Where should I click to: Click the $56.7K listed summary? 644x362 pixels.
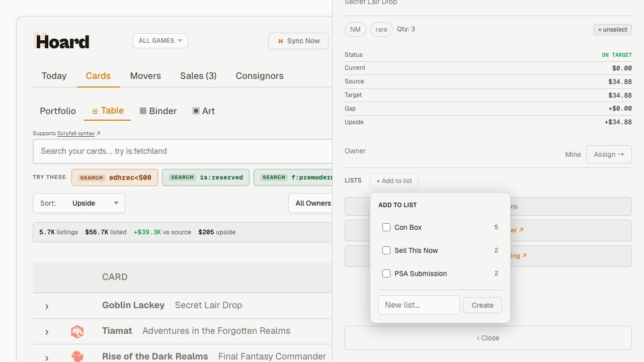tap(106, 232)
